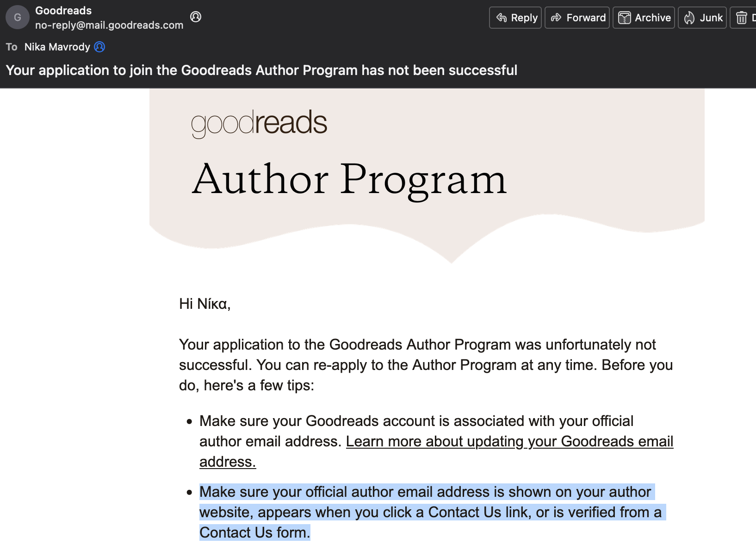Click the goodreads logo in the banner
This screenshot has width=756, height=551.
coord(259,123)
